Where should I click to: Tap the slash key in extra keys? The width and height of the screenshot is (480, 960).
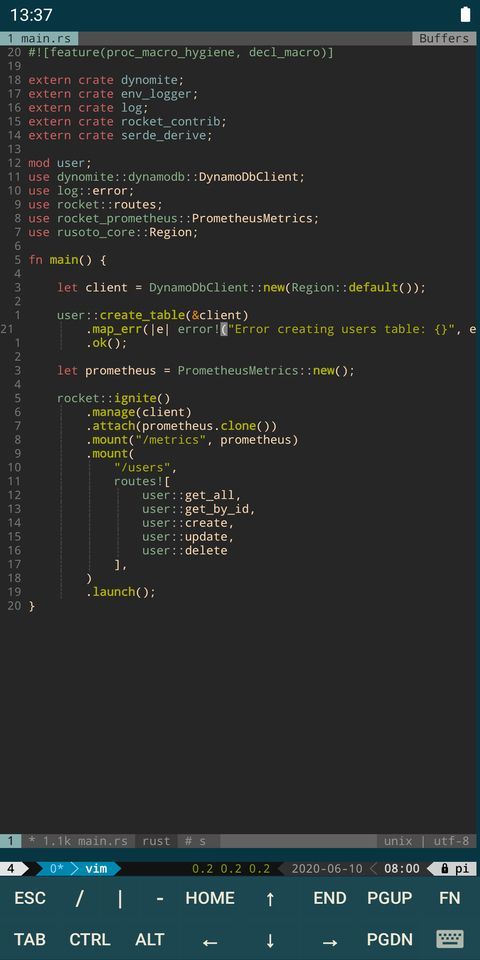(x=79, y=898)
